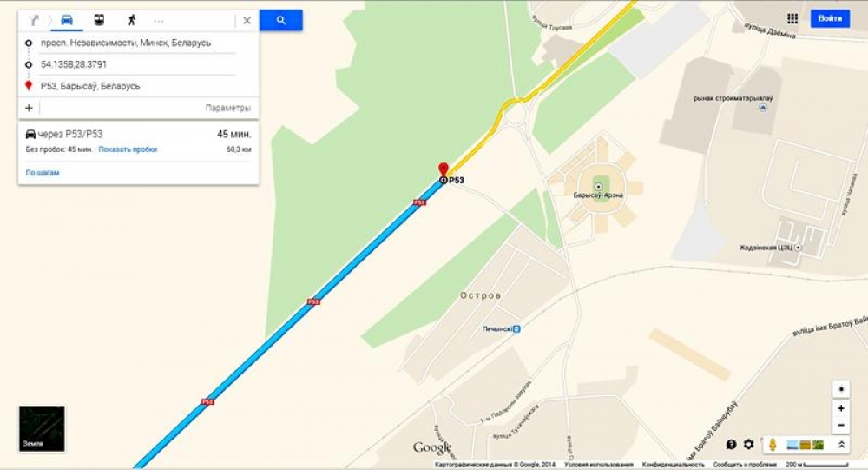Zoom in with the plus control
868x470 pixels.
click(x=841, y=408)
